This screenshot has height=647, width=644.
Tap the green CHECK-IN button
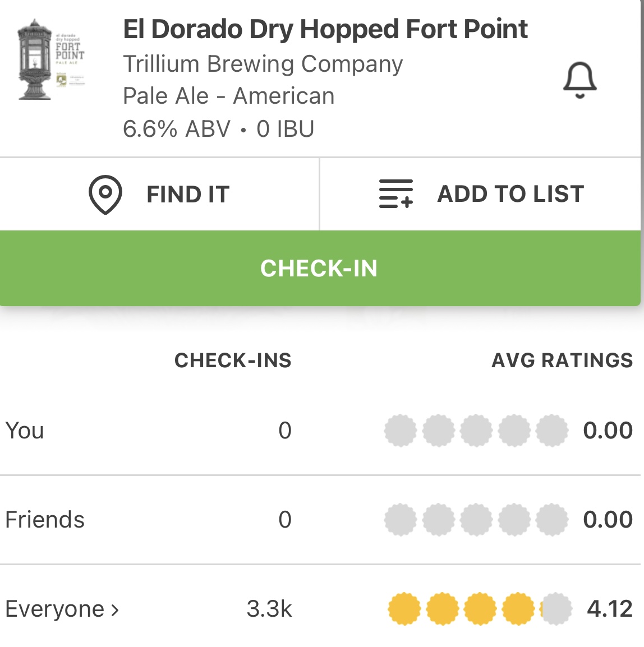pos(320,269)
